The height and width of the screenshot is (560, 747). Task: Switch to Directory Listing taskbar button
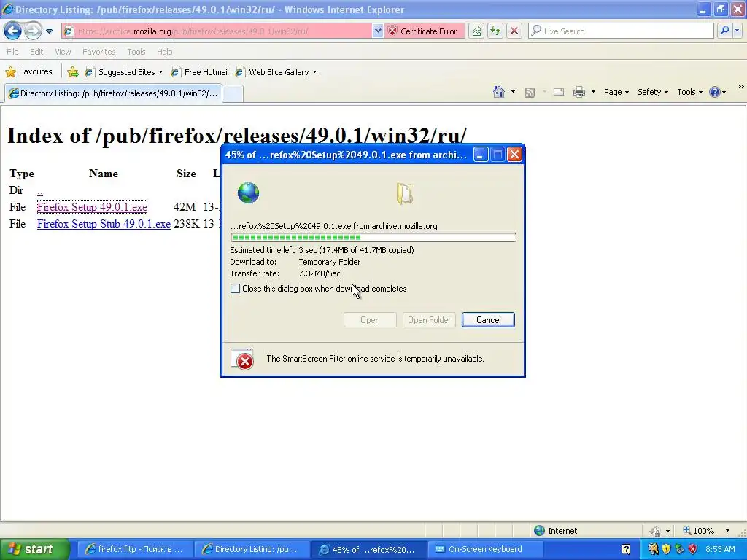[252, 549]
